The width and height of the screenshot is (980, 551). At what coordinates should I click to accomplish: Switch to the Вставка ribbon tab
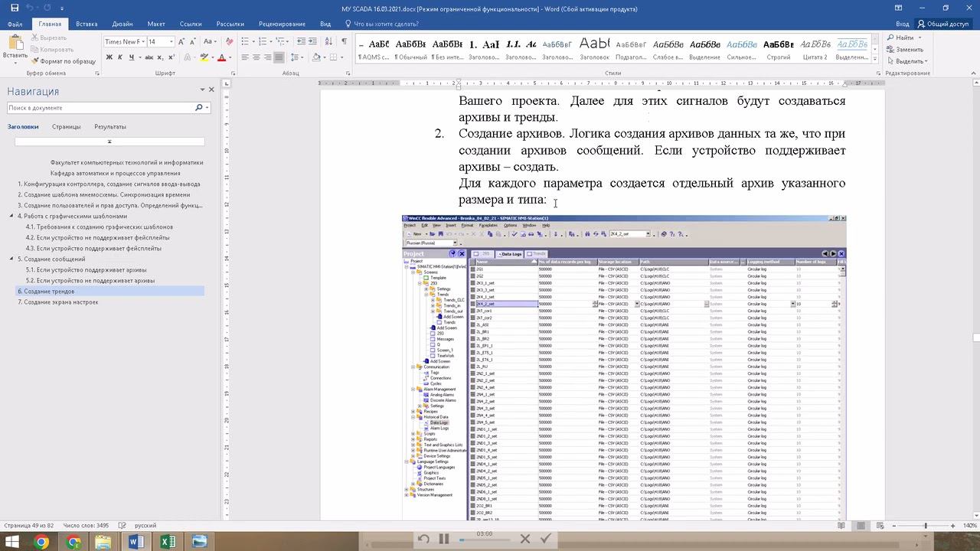(86, 24)
